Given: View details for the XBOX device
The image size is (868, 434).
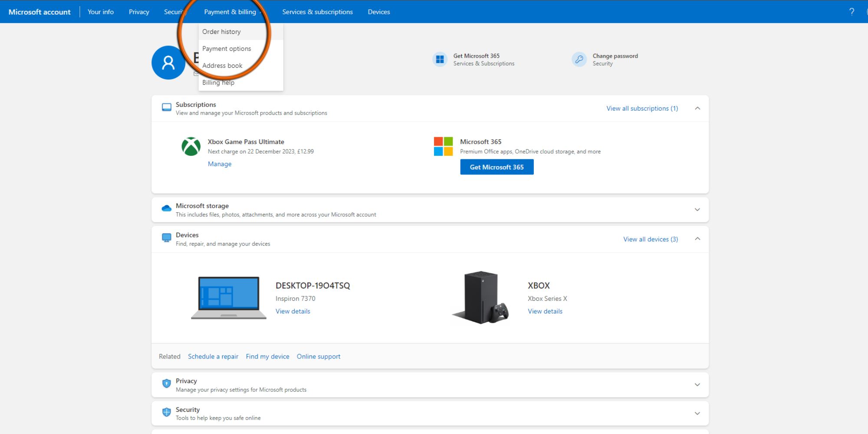Looking at the screenshot, I should [545, 311].
